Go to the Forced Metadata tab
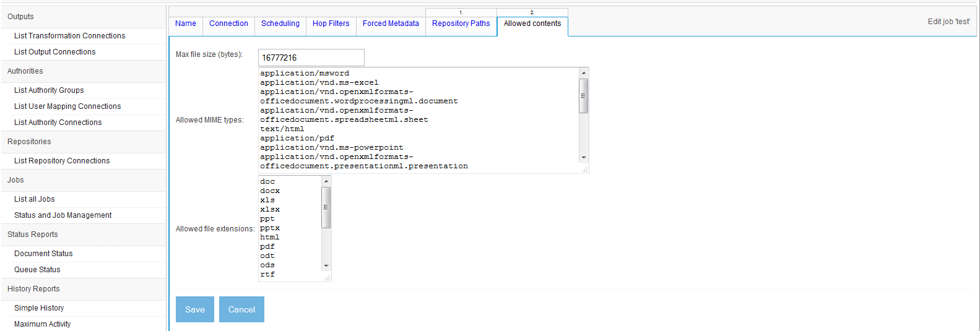The height and width of the screenshot is (331, 980). click(x=391, y=24)
